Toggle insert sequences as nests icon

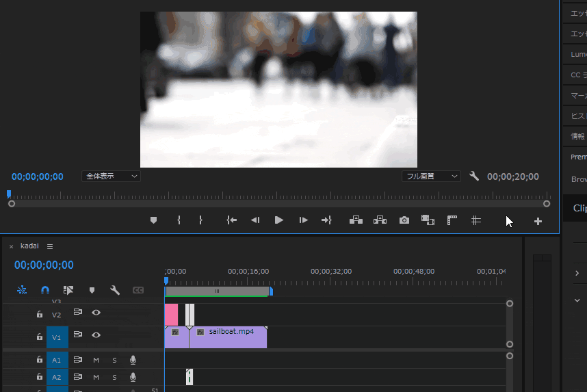[x=22, y=290]
